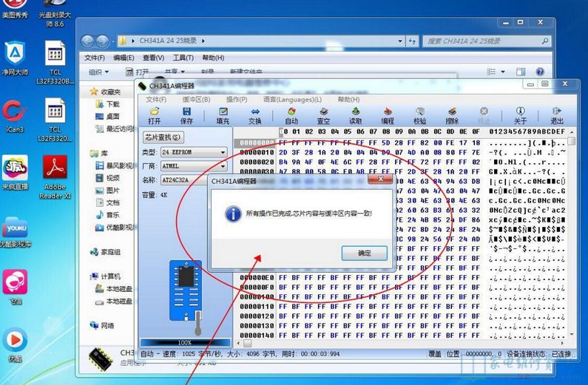Screen dimensions: 588x385
Task: Click the 打开 (Open) toolbar icon in CH341A
Action: [154, 116]
